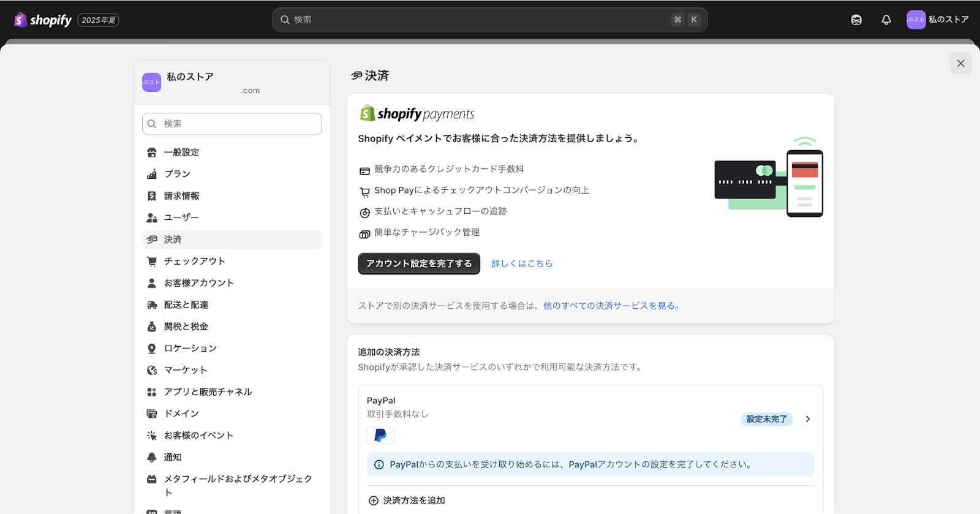
Task: Click Shop Payによるチェックアウト feature text
Action: 481,191
